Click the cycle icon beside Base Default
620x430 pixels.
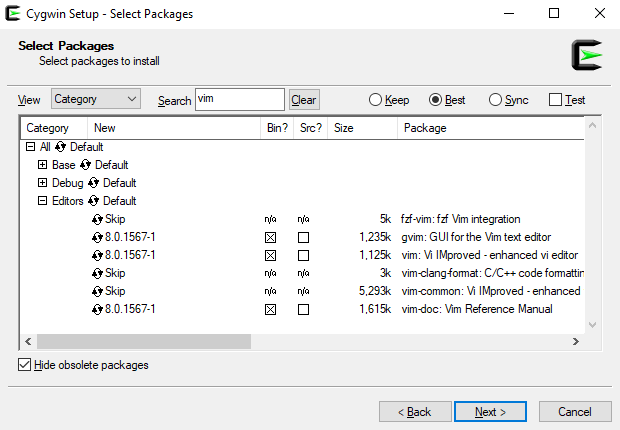click(86, 165)
